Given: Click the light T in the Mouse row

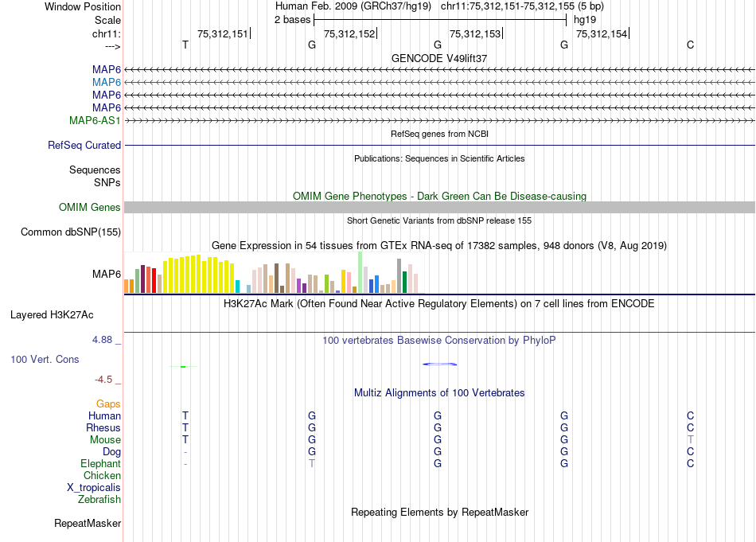Looking at the screenshot, I should point(691,440).
